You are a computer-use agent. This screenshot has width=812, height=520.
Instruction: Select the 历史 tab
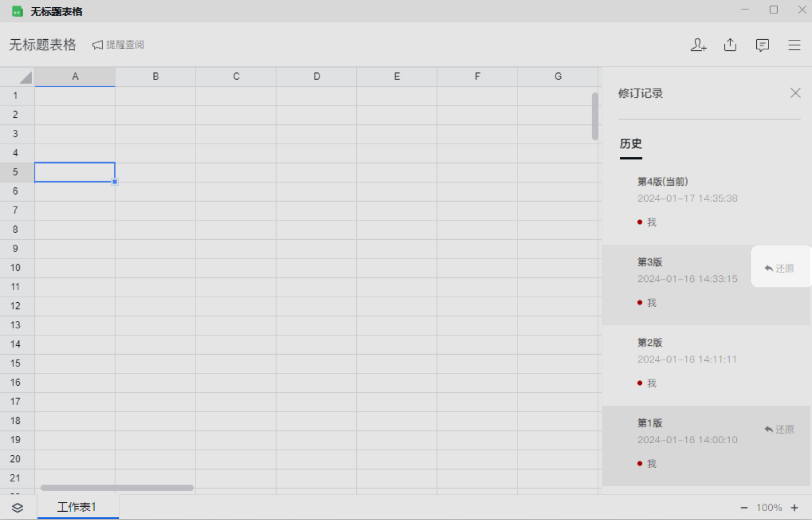tap(631, 144)
